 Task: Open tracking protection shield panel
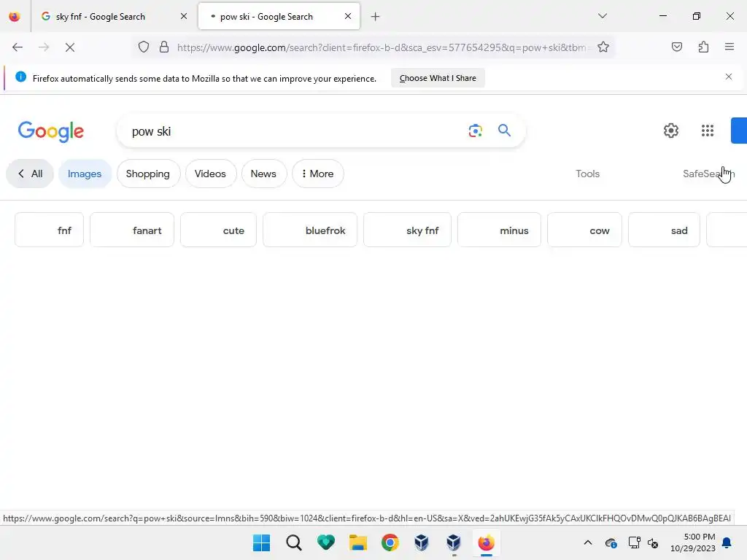point(144,47)
